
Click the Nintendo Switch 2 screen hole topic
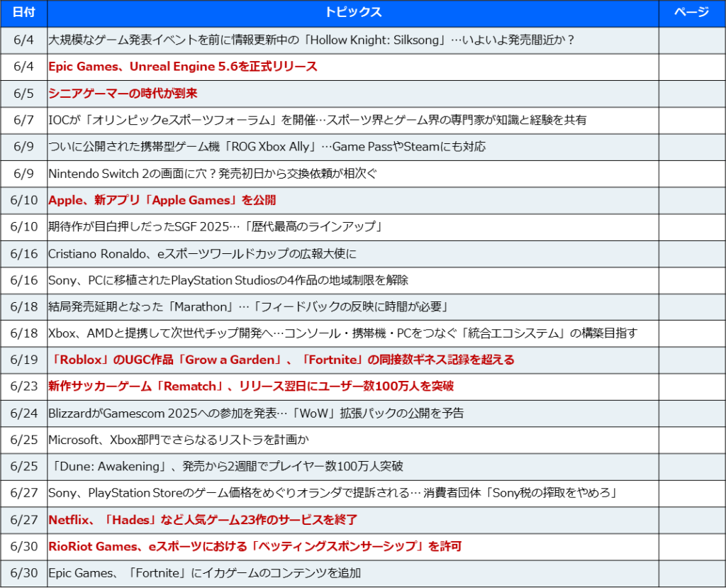(213, 174)
